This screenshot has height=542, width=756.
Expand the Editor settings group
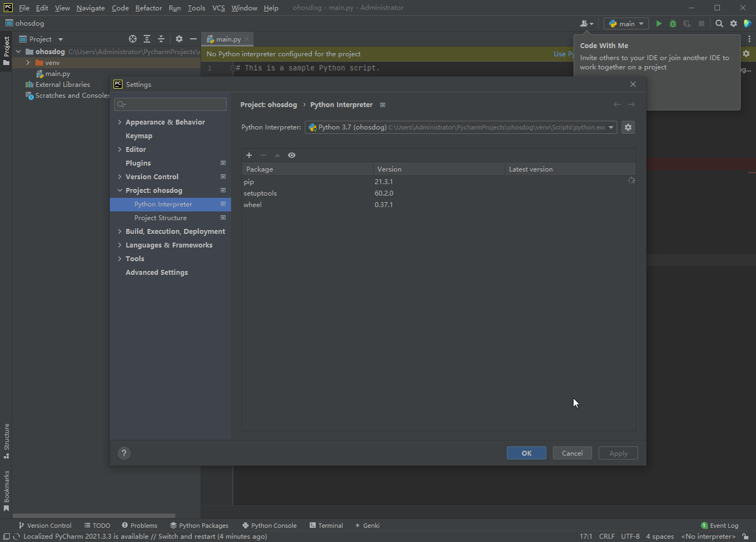point(120,150)
